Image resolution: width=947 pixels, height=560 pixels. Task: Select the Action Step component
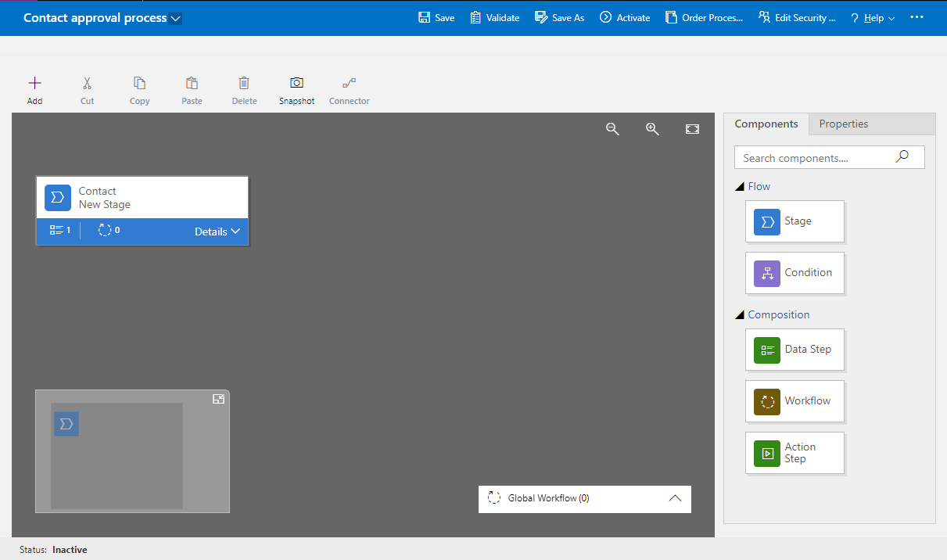795,453
